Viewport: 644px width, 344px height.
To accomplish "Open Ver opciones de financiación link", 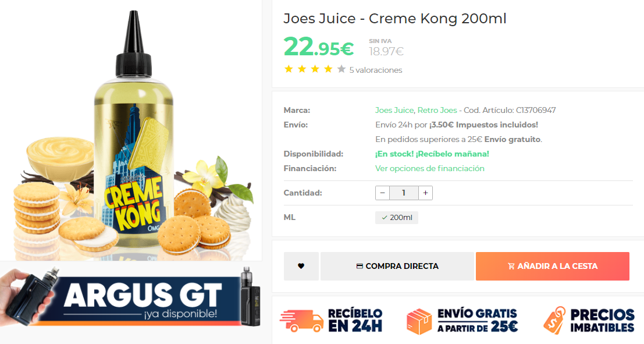I will [429, 168].
